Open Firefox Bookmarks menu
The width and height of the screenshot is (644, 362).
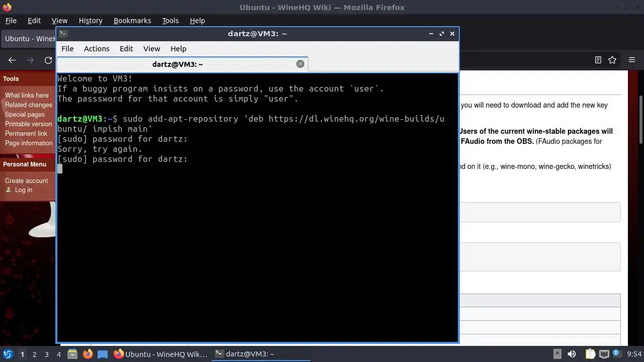pos(132,21)
